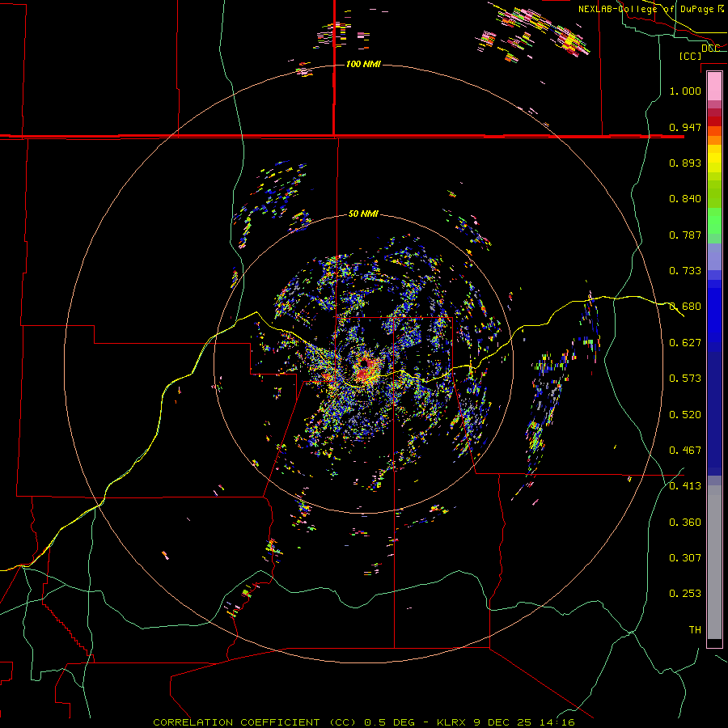Image resolution: width=728 pixels, height=728 pixels.
Task: Click the 0.573 value on the scale
Action: [x=685, y=378]
